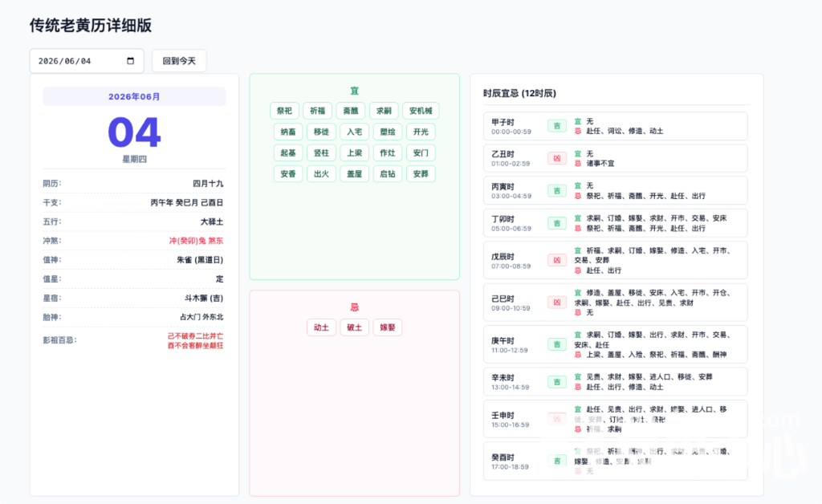Click the 星期四 weekday label

(134, 159)
